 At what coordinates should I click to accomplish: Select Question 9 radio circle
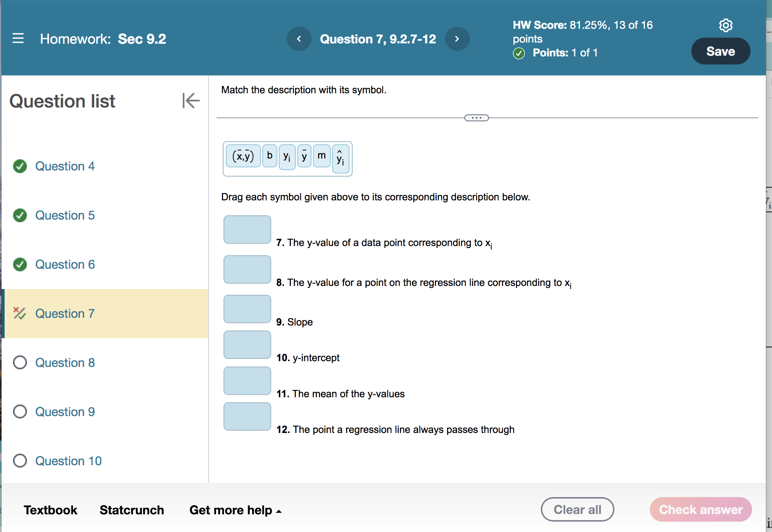[x=20, y=411]
